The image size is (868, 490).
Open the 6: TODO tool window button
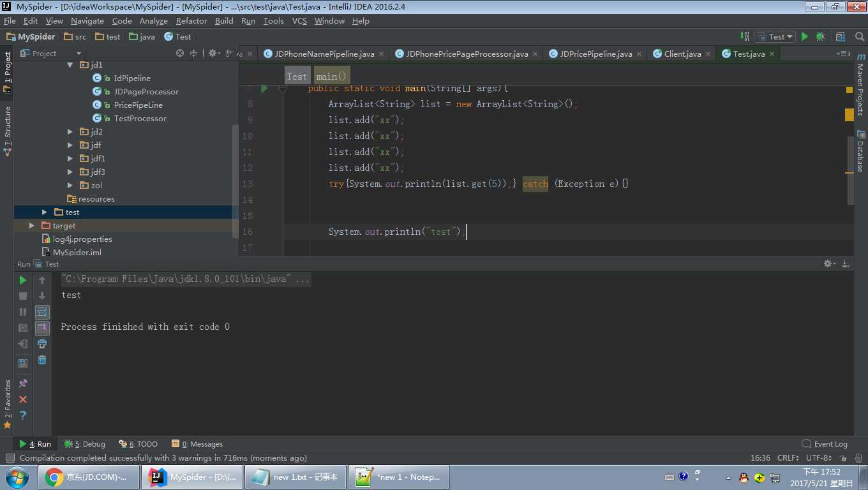pos(138,444)
